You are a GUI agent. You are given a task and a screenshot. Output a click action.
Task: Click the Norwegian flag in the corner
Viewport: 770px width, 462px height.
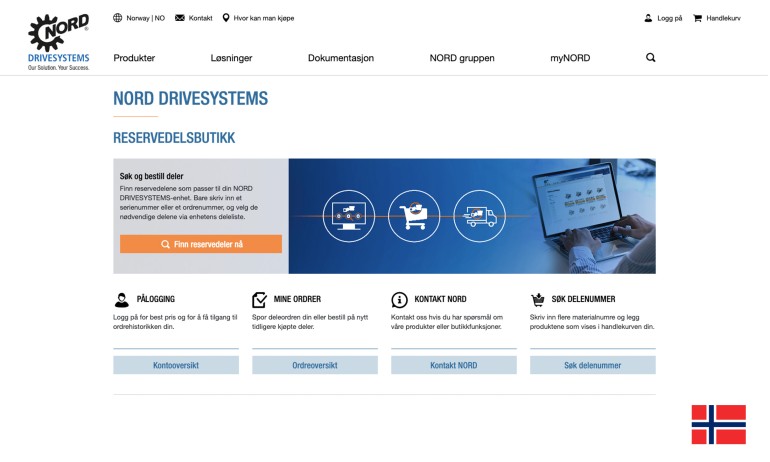[718, 424]
